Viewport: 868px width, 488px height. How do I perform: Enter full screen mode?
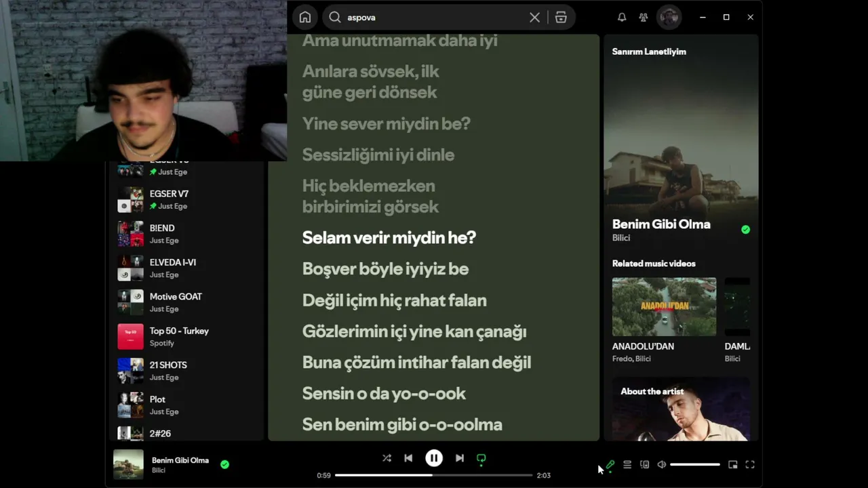[750, 465]
